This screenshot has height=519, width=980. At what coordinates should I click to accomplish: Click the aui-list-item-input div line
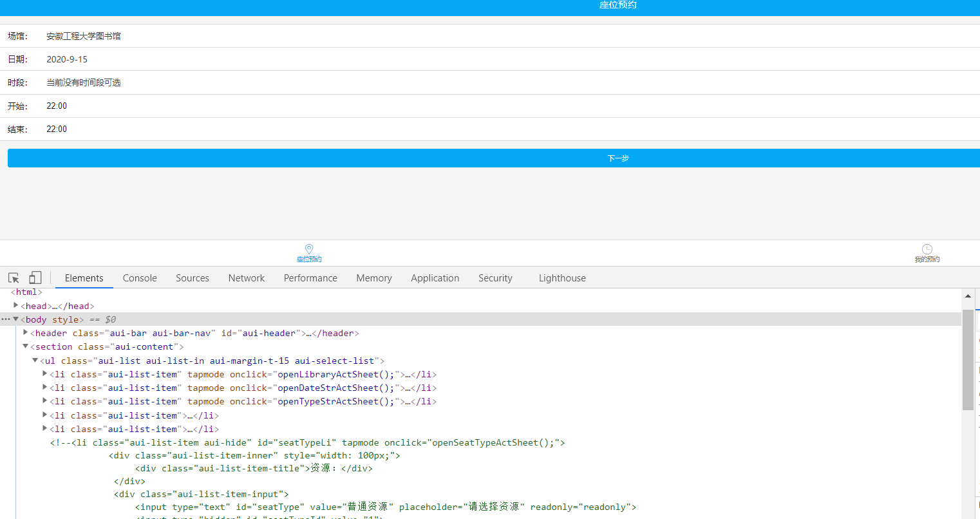202,494
